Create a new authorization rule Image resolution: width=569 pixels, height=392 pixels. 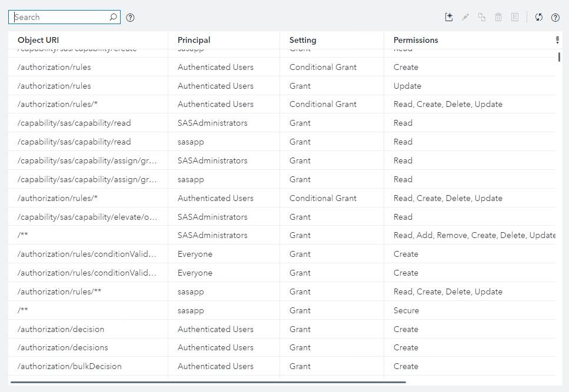point(448,17)
